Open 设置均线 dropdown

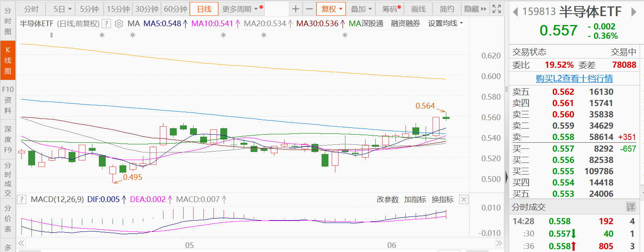click(445, 23)
